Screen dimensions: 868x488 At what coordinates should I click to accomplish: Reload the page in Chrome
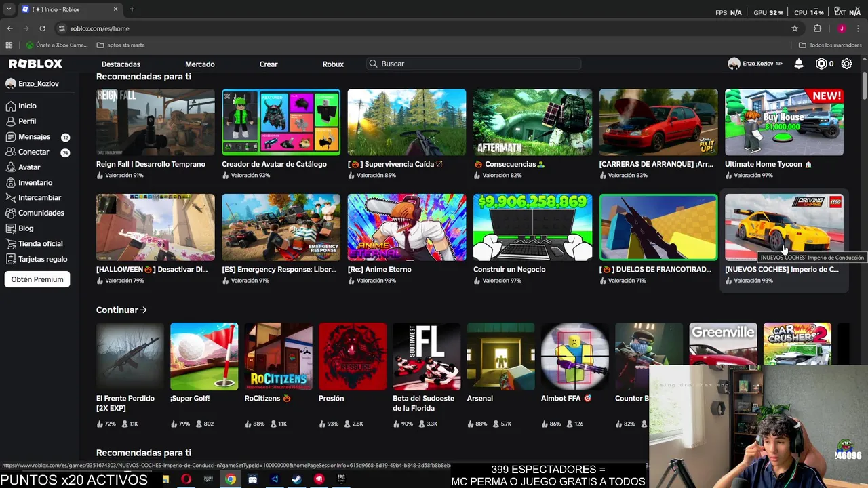[x=42, y=28]
